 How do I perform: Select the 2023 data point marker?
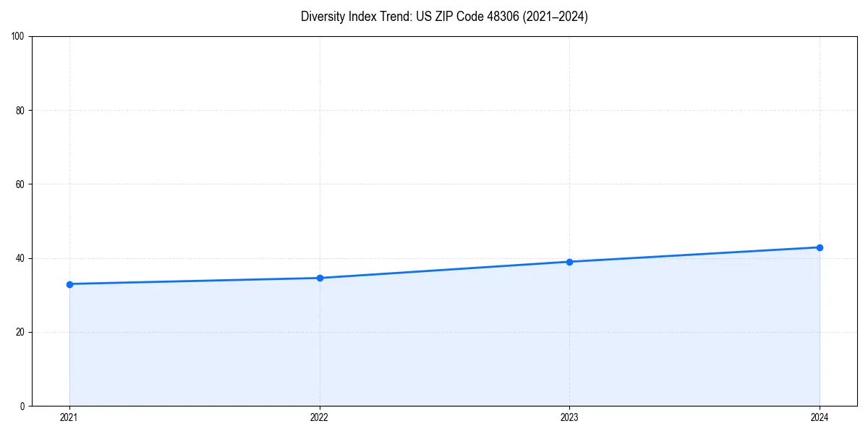tap(569, 261)
